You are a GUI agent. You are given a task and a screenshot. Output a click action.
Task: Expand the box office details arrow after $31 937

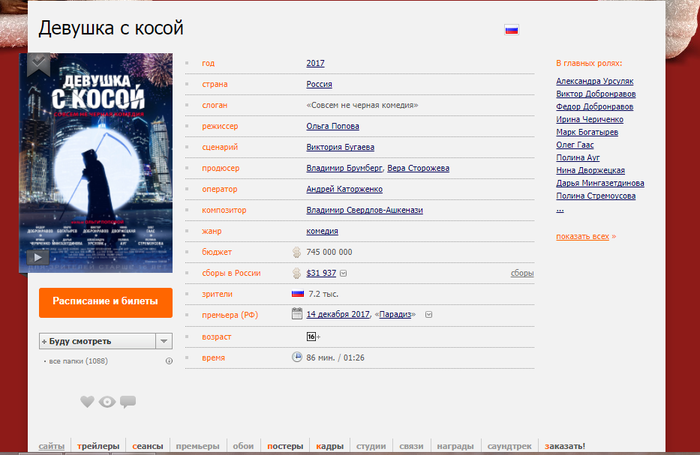(x=343, y=273)
